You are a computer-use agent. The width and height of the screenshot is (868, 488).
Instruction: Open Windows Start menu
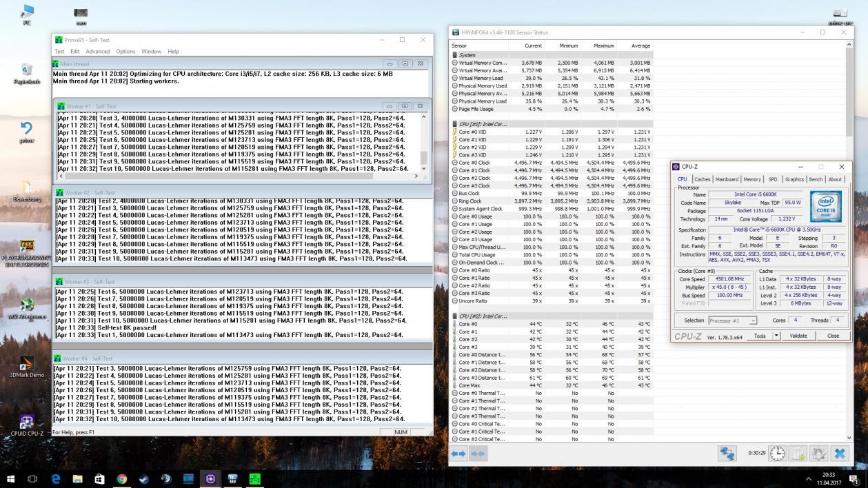pos(11,478)
